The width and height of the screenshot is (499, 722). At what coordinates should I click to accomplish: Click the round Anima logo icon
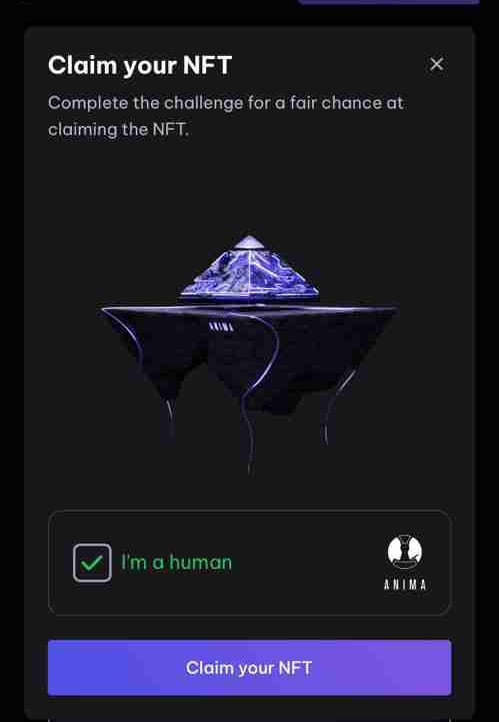point(405,552)
